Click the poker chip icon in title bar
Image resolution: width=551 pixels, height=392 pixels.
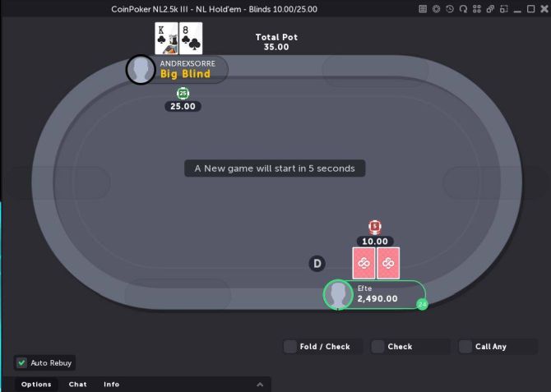click(436, 9)
